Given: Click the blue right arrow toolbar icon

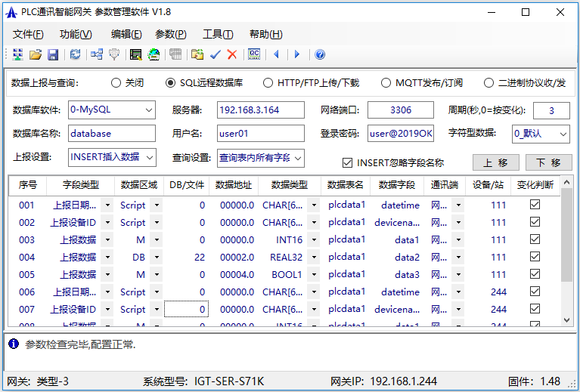Looking at the screenshot, I should coord(296,54).
